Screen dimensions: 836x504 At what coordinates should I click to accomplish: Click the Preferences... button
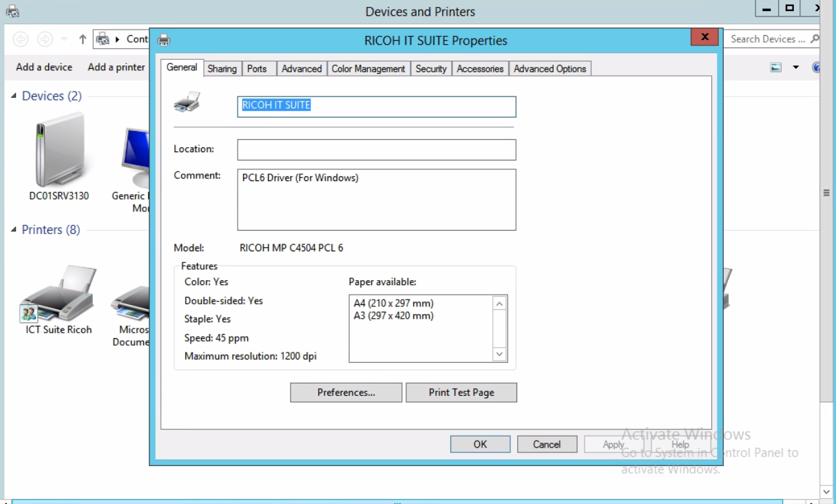pos(346,392)
